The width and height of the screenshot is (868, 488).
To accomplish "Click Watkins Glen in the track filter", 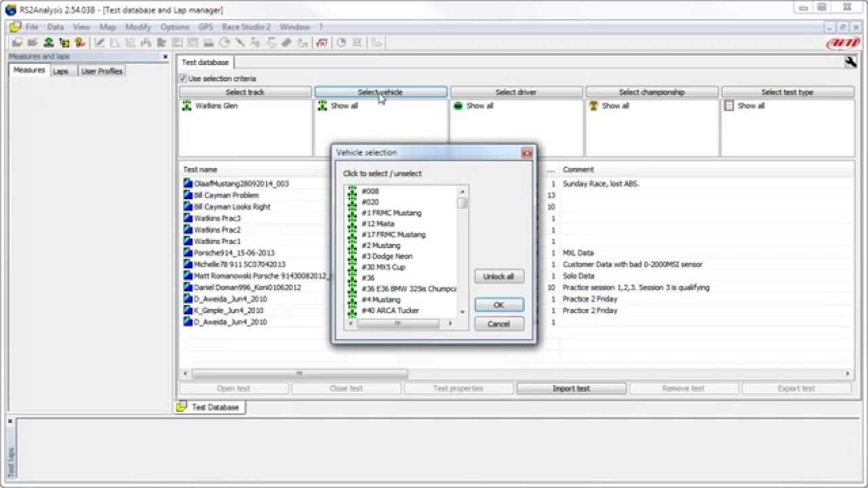I will click(216, 106).
